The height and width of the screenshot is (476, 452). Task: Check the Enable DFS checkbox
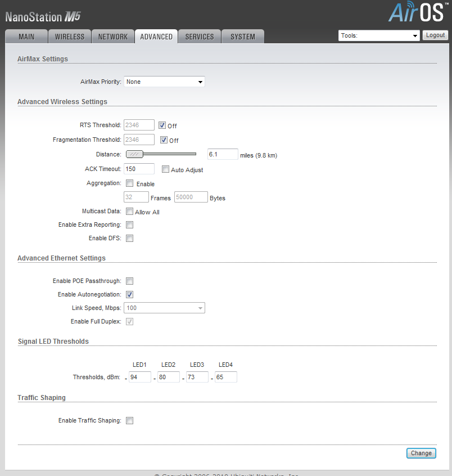tap(129, 239)
